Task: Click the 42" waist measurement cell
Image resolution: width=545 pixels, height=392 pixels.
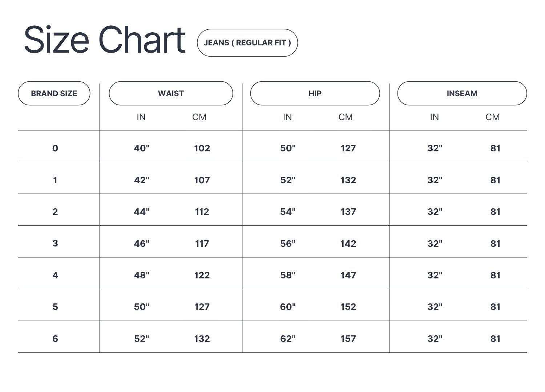Action: pyautogui.click(x=142, y=180)
